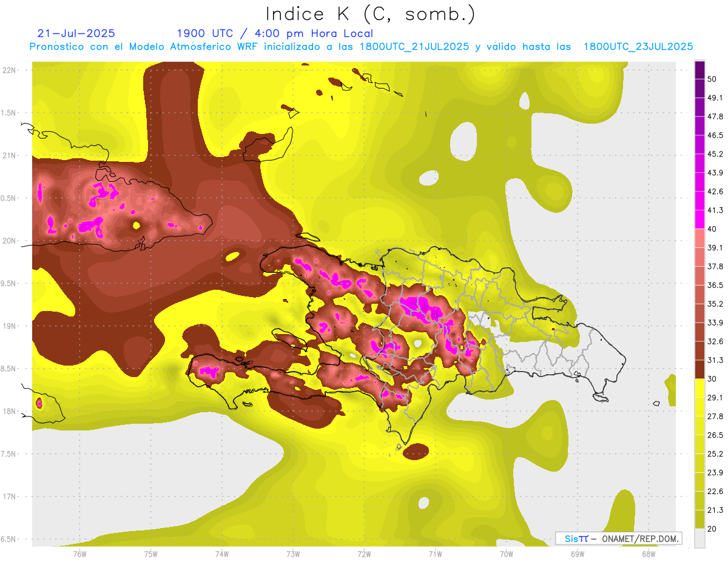728x562 pixels.
Task: Click the colorbar value '39.1'
Action: click(x=715, y=247)
